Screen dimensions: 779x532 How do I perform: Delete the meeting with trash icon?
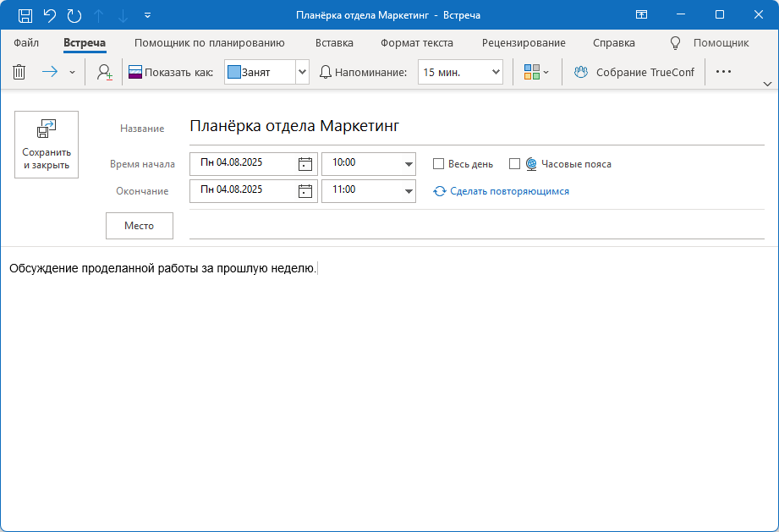(19, 72)
